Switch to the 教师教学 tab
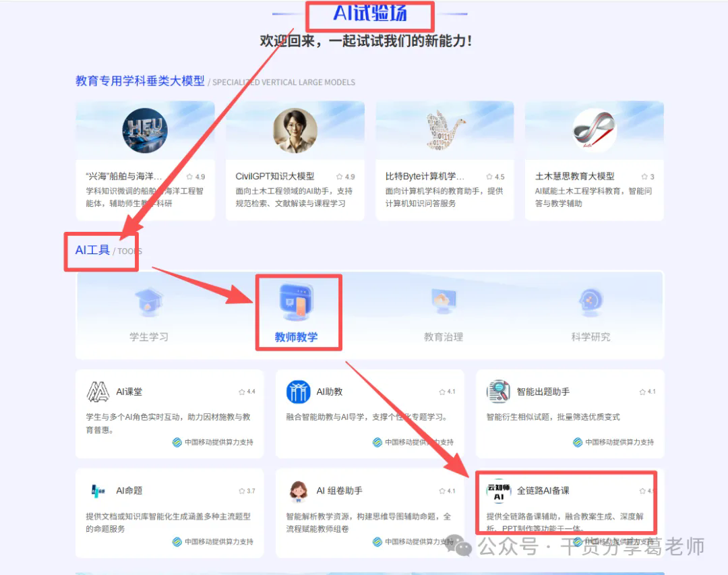 pos(296,337)
